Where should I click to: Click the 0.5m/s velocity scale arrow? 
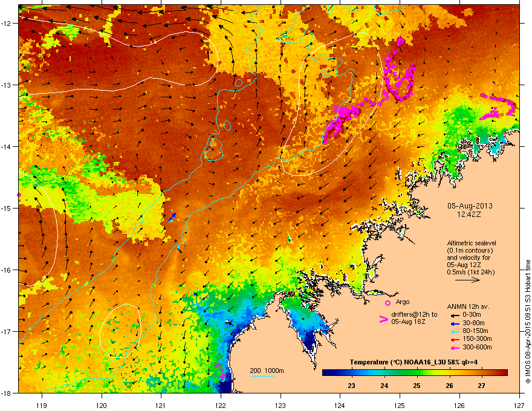[x=467, y=280]
